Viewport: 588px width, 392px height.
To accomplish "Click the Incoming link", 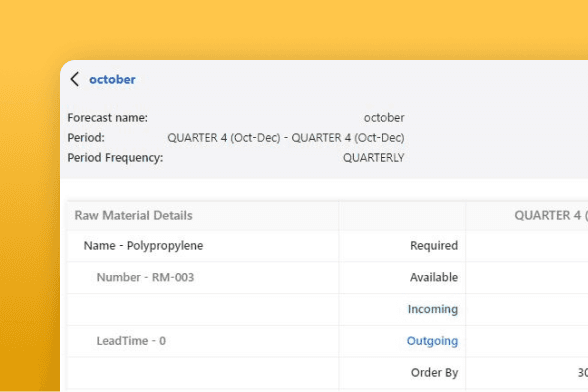I will [433, 309].
